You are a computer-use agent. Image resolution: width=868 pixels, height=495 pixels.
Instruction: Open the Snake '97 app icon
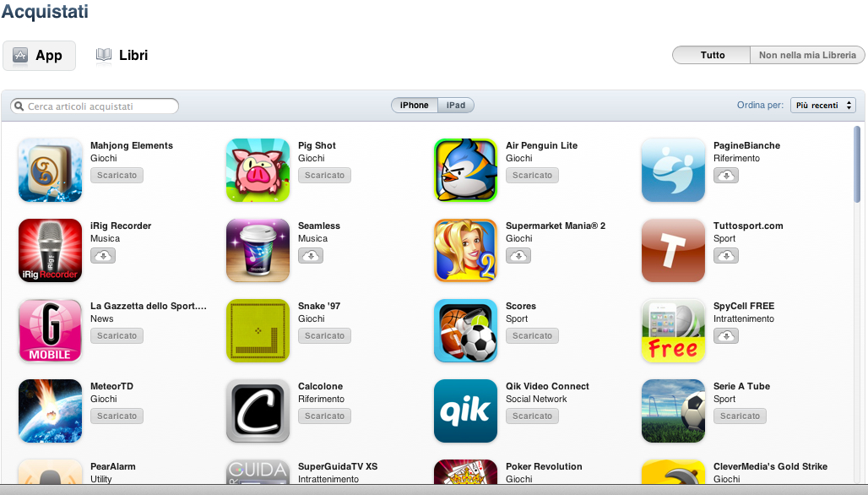tap(258, 330)
